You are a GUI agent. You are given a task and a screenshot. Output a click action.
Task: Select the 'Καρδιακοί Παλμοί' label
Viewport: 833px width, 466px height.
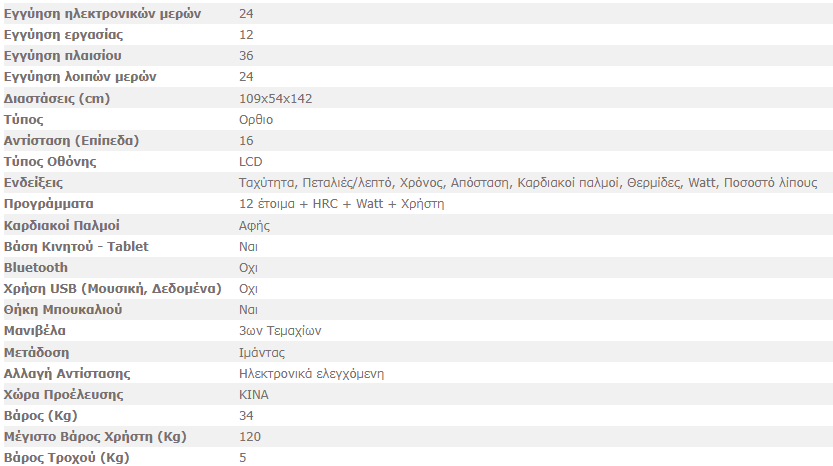pos(62,226)
